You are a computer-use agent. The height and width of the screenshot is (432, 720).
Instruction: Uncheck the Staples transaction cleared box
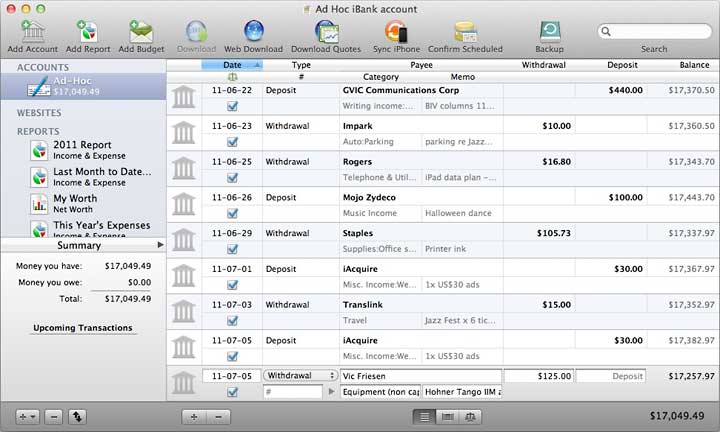[x=233, y=249]
